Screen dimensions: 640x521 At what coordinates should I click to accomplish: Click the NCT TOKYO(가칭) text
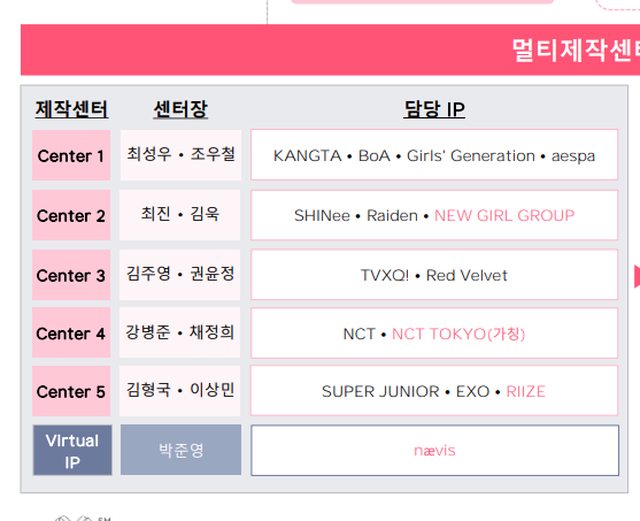tap(458, 334)
